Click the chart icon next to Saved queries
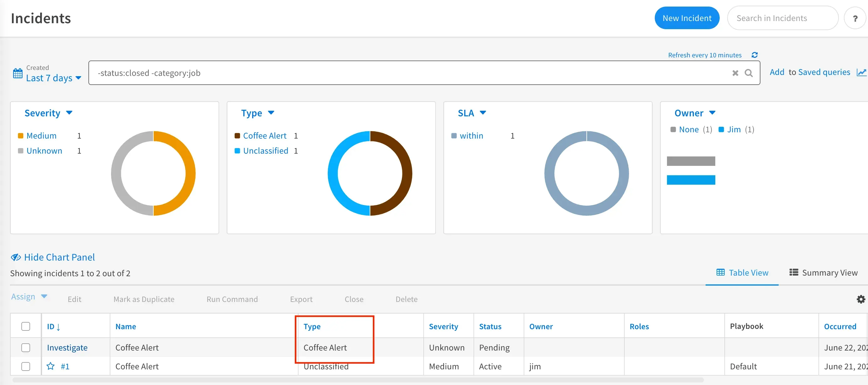 861,72
